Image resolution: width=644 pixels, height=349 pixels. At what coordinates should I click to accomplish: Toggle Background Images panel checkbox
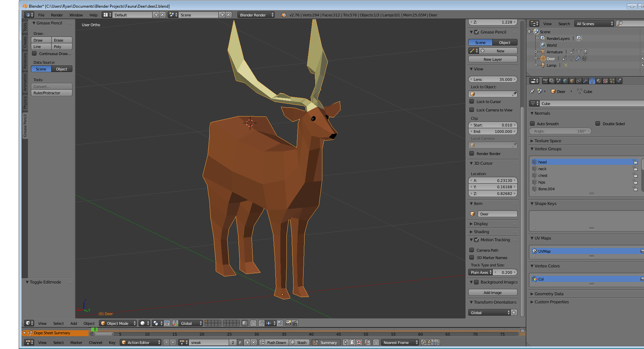[476, 282]
